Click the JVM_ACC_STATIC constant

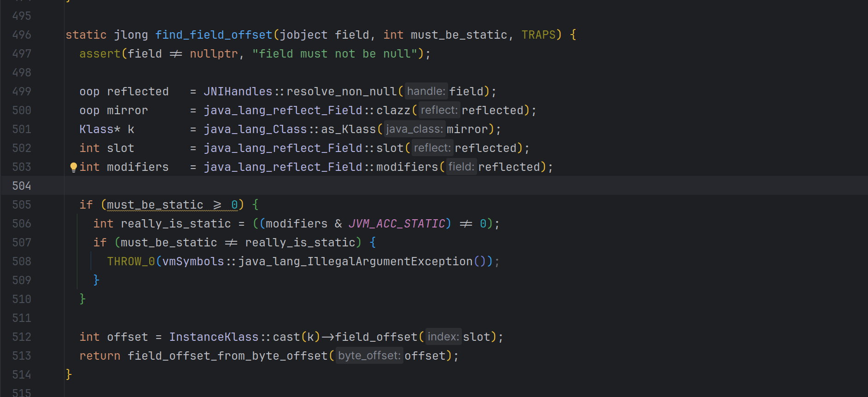(x=397, y=224)
